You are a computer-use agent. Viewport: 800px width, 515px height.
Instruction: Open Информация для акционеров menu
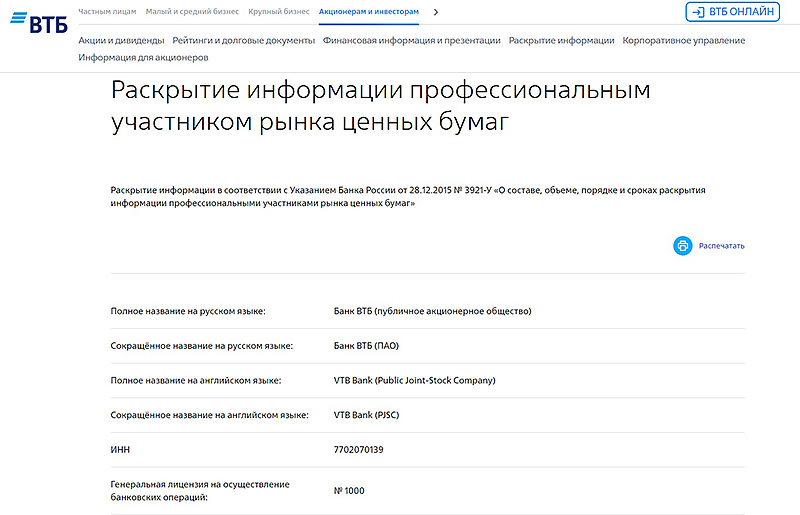pos(143,58)
